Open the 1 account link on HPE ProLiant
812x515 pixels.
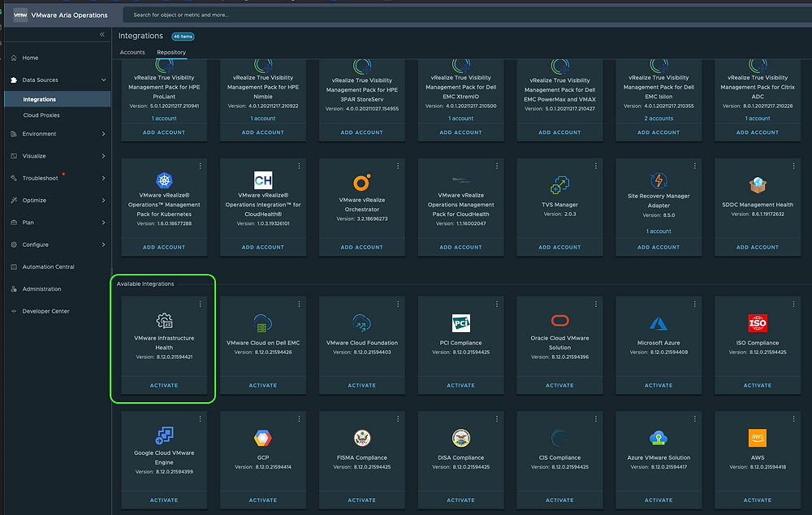tap(164, 119)
